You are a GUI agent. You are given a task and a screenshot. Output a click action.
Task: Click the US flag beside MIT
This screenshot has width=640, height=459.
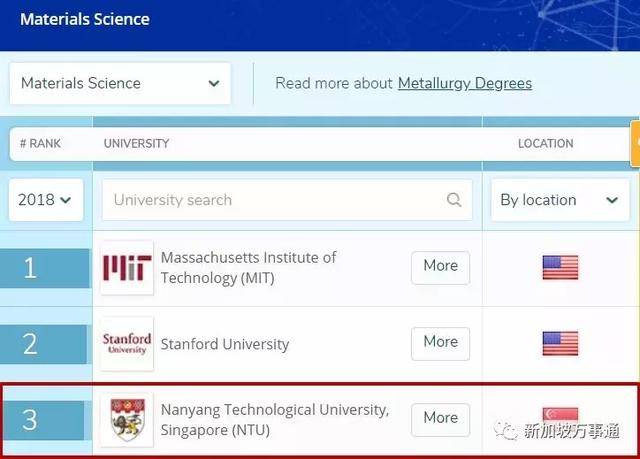pyautogui.click(x=560, y=268)
